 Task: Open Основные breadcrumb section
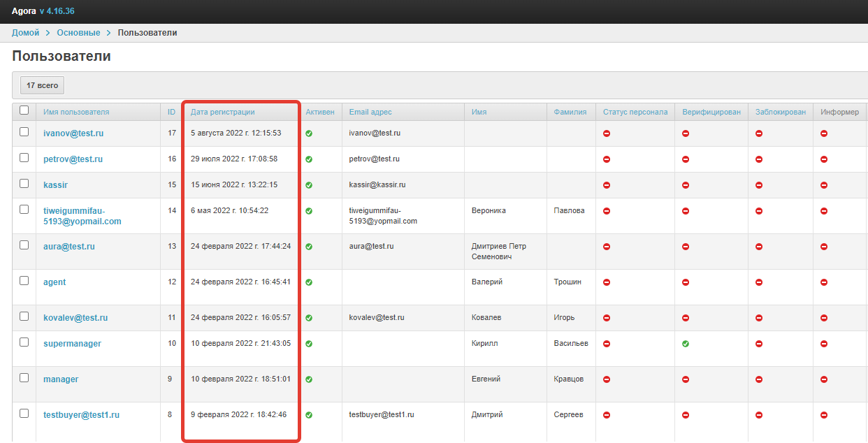[x=78, y=33]
